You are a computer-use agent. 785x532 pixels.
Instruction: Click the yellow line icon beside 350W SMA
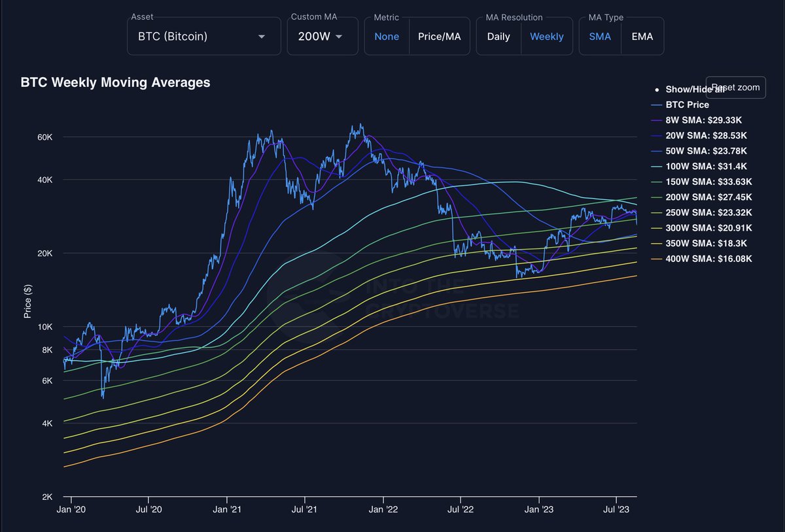[x=655, y=243]
